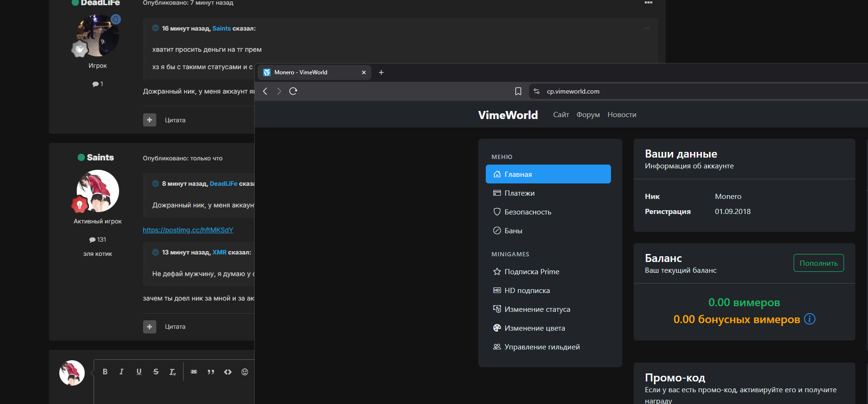This screenshot has height=404, width=868.
Task: Open site settings icon in address bar
Action: coord(537,91)
